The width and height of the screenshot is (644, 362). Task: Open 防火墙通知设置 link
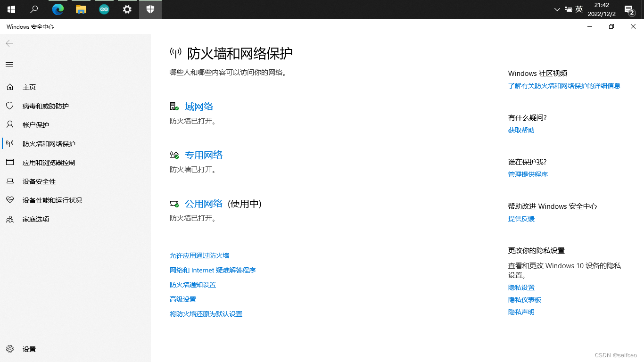point(193,285)
